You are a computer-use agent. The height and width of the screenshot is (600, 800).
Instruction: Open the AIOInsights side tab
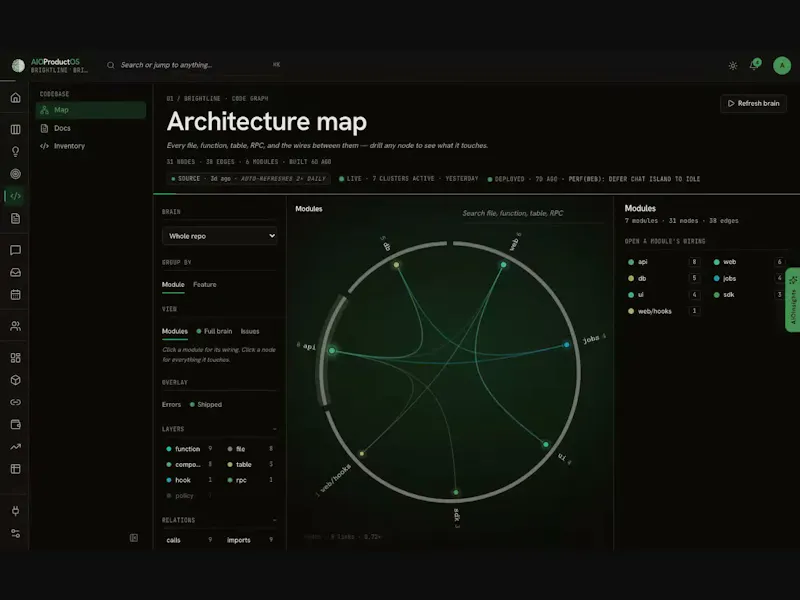pos(793,300)
